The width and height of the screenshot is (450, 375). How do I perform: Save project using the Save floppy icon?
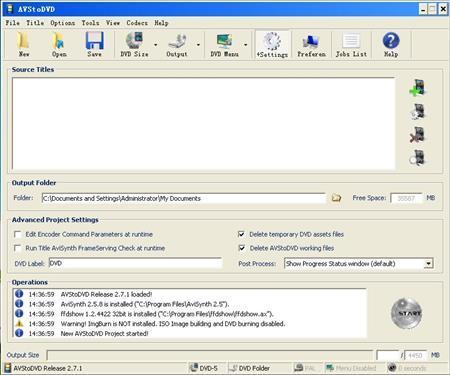(94, 45)
